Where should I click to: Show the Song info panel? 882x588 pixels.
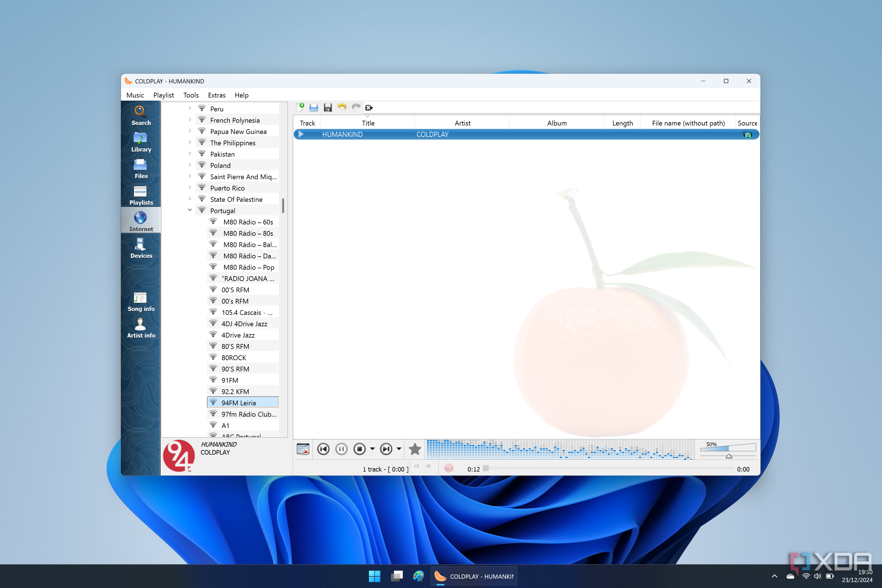[x=140, y=302]
